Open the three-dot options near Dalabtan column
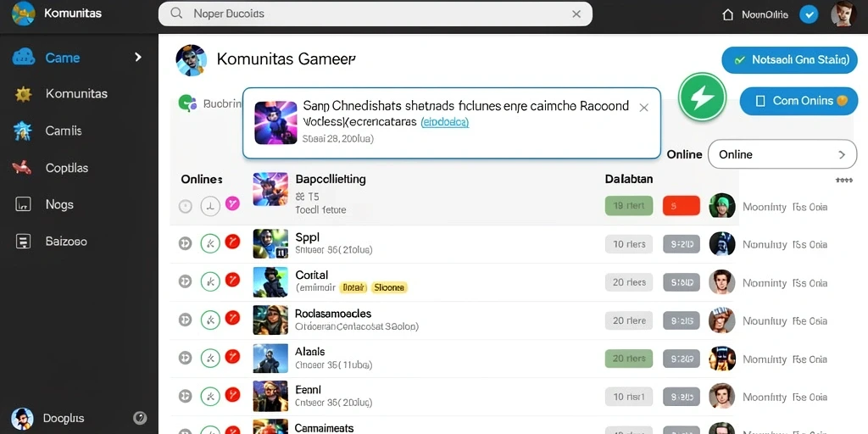The width and height of the screenshot is (868, 434). click(x=843, y=181)
